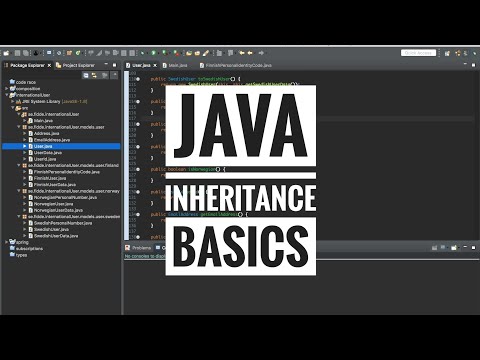This screenshot has width=480, height=360.
Task: Click fold marker beside isNorwegian method
Action: (138, 169)
